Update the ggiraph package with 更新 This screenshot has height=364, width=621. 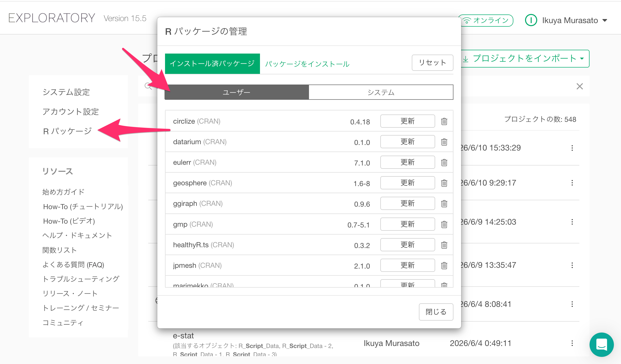407,203
